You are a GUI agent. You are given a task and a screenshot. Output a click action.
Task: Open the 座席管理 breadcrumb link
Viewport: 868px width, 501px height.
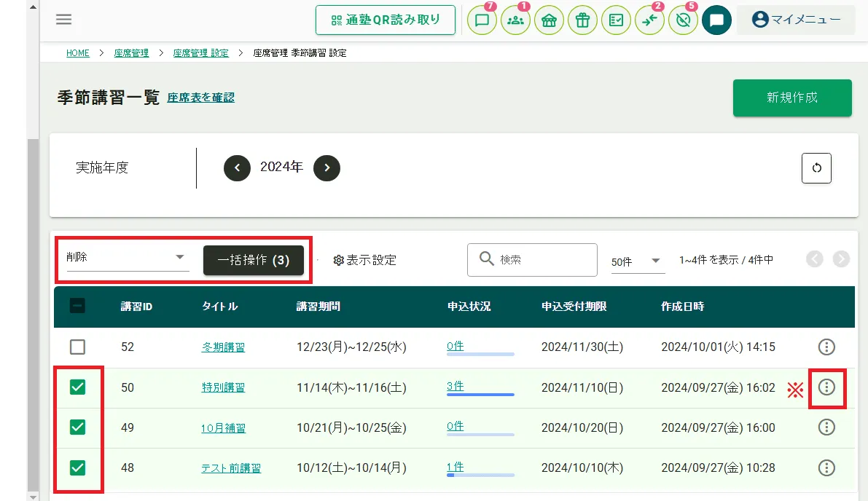pyautogui.click(x=131, y=53)
